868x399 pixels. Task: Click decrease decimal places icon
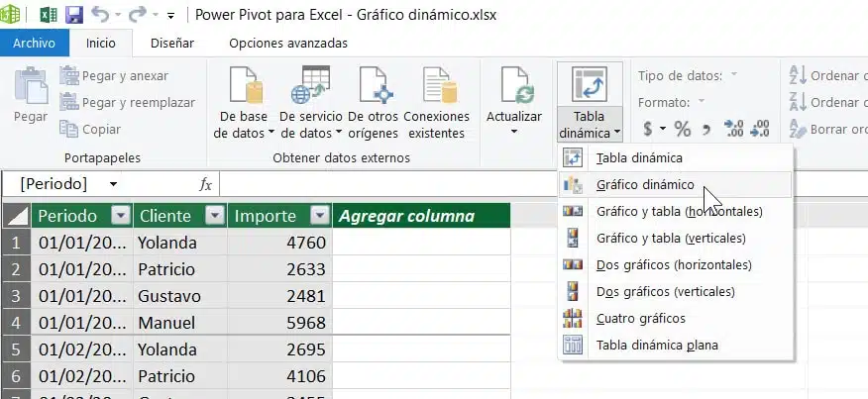759,129
